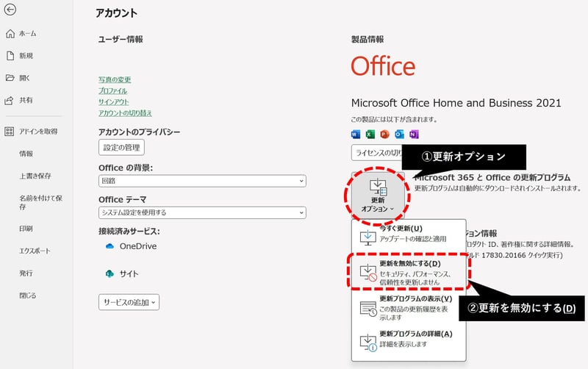
Task: Open the プロファイル link
Action: [x=113, y=90]
